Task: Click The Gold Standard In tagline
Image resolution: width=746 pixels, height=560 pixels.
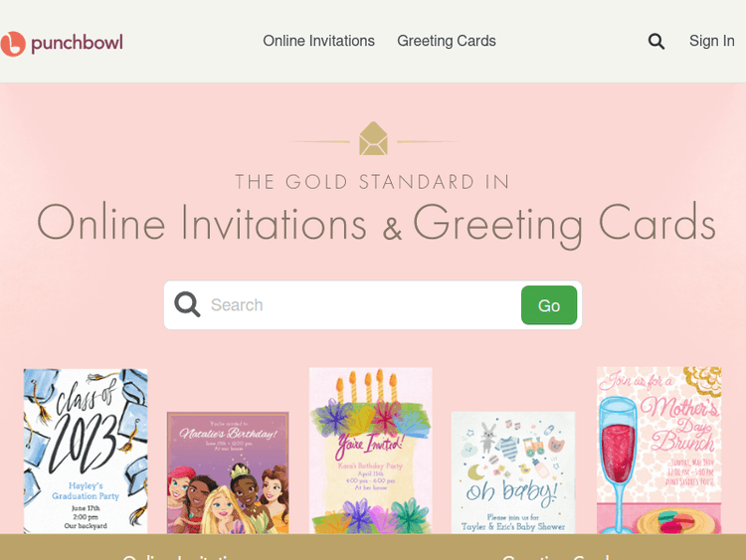Action: (x=373, y=182)
